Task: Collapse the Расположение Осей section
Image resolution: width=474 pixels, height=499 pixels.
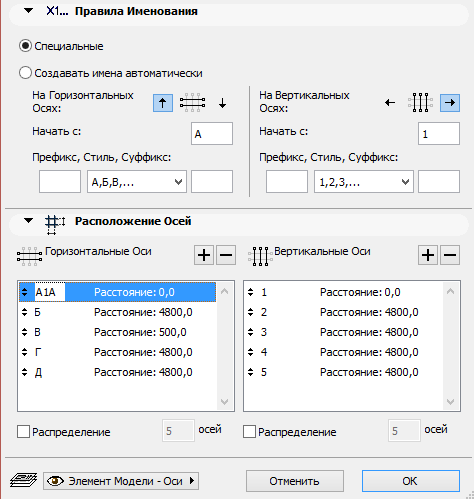Action: click(x=29, y=220)
